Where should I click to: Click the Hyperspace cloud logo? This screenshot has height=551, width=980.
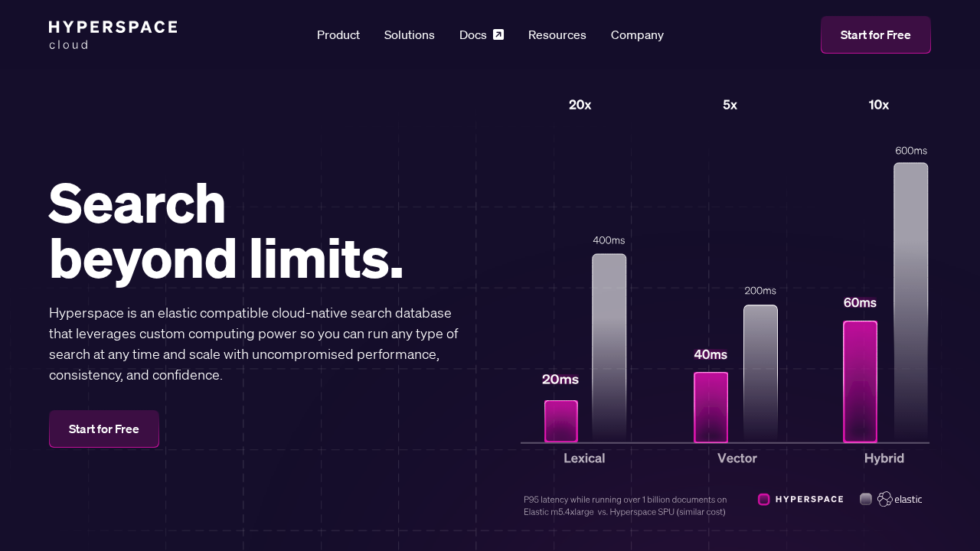(113, 35)
